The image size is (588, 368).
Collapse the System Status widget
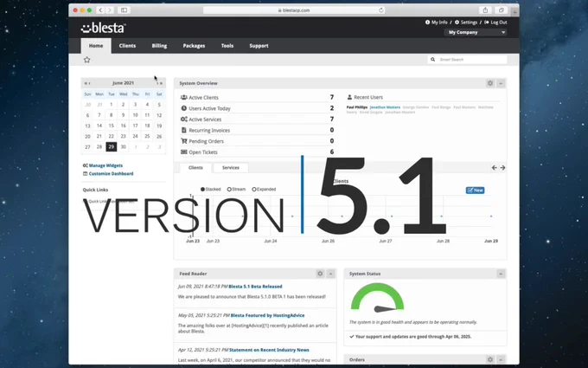coord(501,274)
